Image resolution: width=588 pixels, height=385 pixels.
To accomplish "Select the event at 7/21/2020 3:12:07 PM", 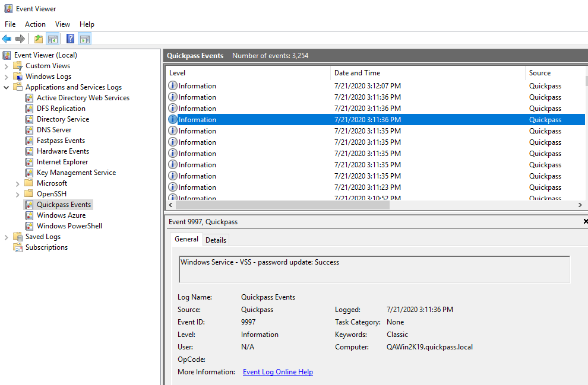I will 375,86.
